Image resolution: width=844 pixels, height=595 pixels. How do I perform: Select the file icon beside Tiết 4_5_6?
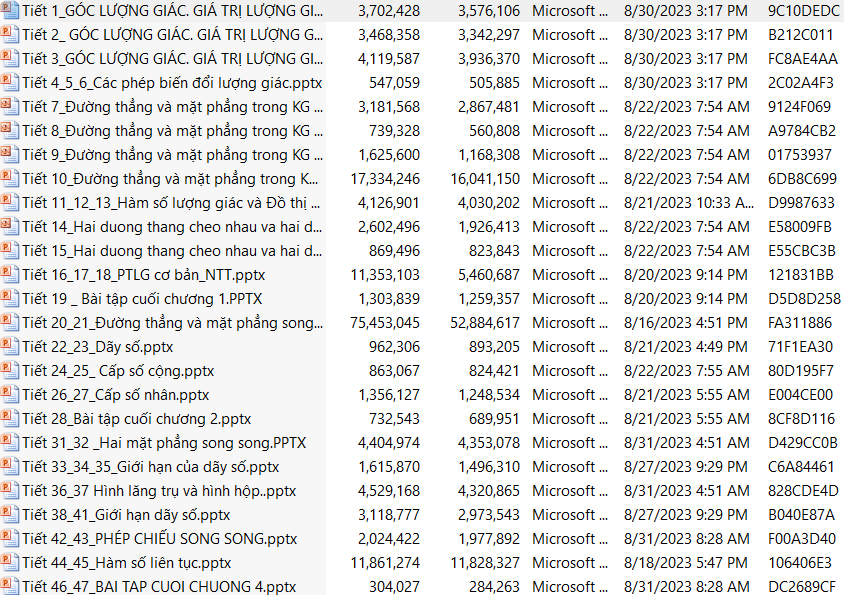[9, 83]
